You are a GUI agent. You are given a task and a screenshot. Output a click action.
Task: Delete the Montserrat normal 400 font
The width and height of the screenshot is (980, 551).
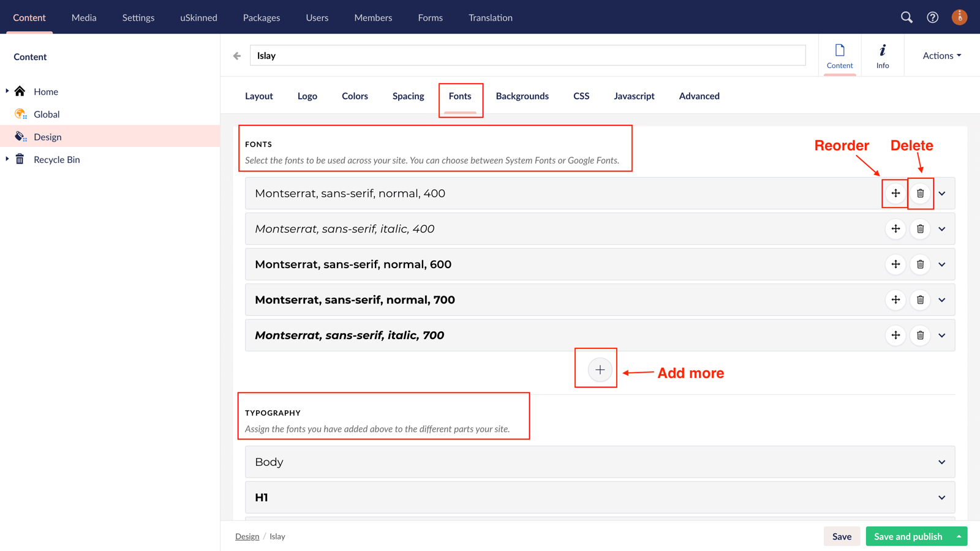pos(920,193)
